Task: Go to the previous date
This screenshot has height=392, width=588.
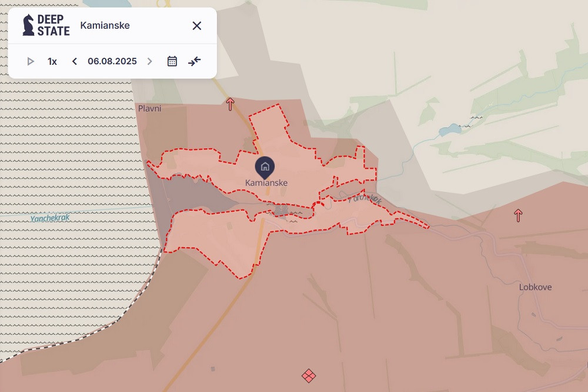Action: pos(75,61)
